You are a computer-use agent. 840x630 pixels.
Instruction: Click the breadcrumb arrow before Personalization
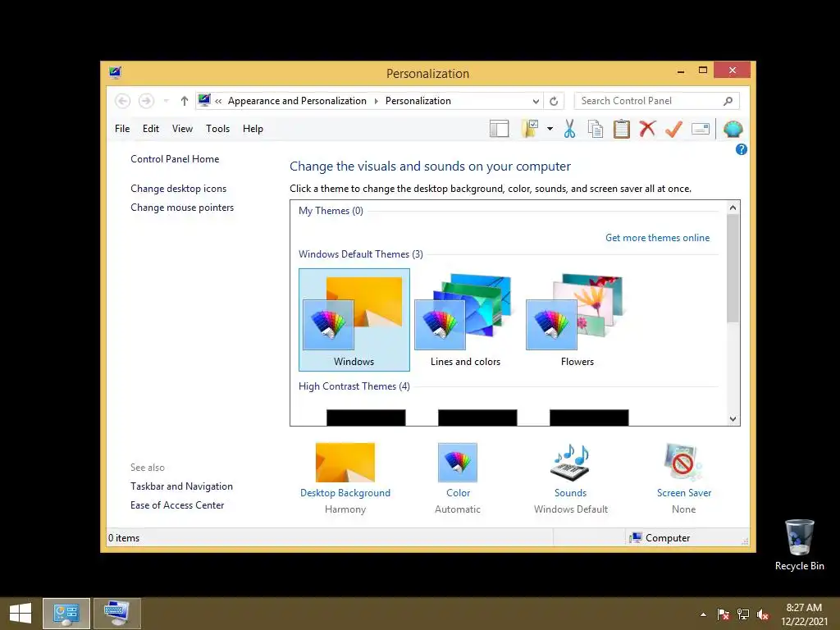[x=376, y=101]
